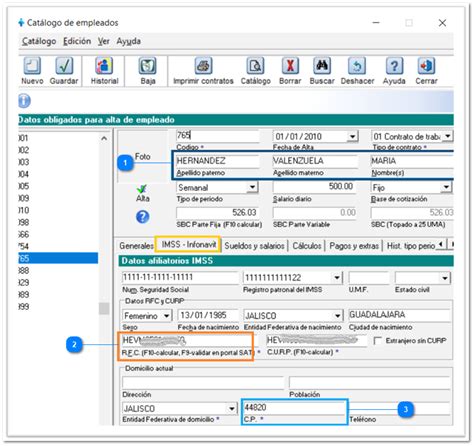Click the employee list scrollbar thumb
This screenshot has height=446, width=474.
tap(104, 309)
